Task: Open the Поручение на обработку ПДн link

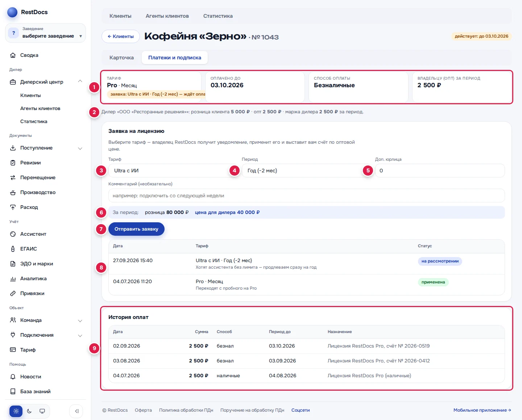Action: point(252,411)
